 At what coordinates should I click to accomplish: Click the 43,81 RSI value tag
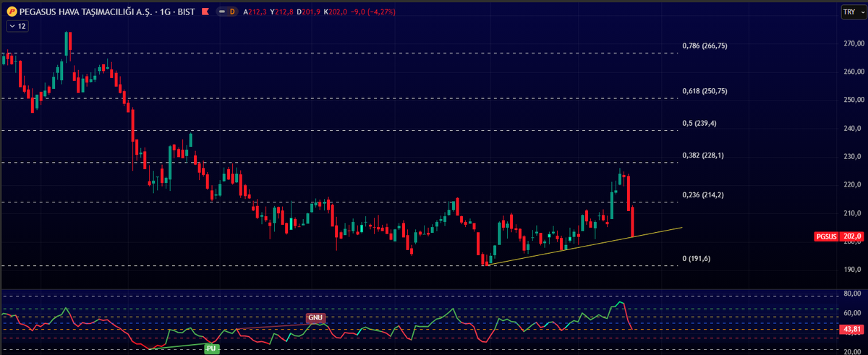click(851, 329)
